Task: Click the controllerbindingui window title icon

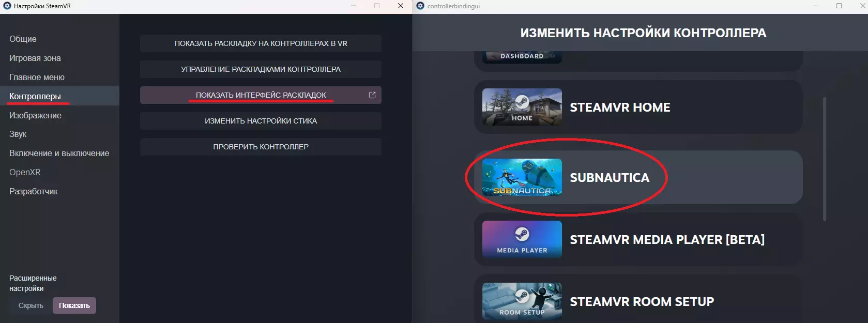Action: pyautogui.click(x=420, y=6)
